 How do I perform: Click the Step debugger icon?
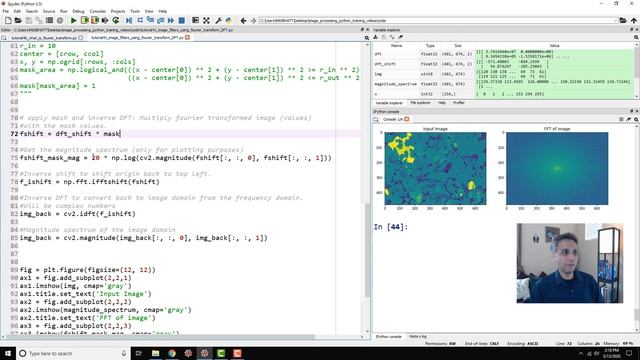[x=140, y=20]
